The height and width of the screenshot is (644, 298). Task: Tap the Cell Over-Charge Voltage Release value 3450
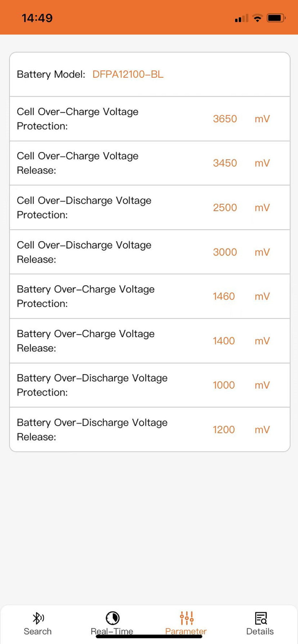pyautogui.click(x=225, y=163)
